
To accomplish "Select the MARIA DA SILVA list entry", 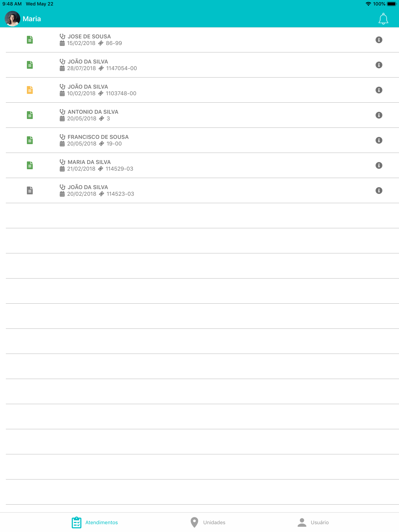I will (x=169, y=165).
